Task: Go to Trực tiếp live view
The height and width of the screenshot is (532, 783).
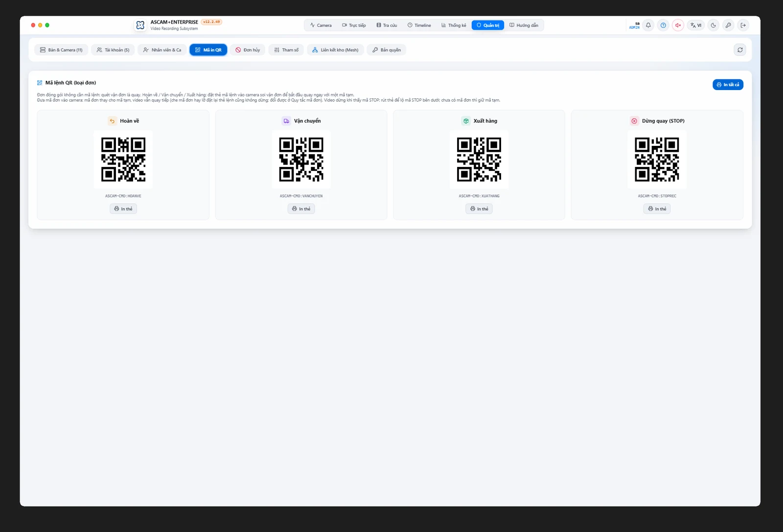Action: pyautogui.click(x=354, y=25)
